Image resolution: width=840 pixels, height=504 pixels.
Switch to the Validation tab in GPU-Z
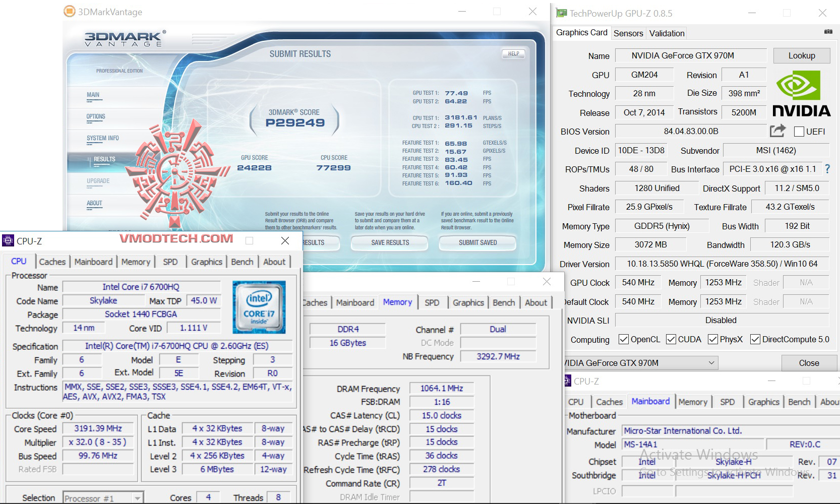pos(667,33)
